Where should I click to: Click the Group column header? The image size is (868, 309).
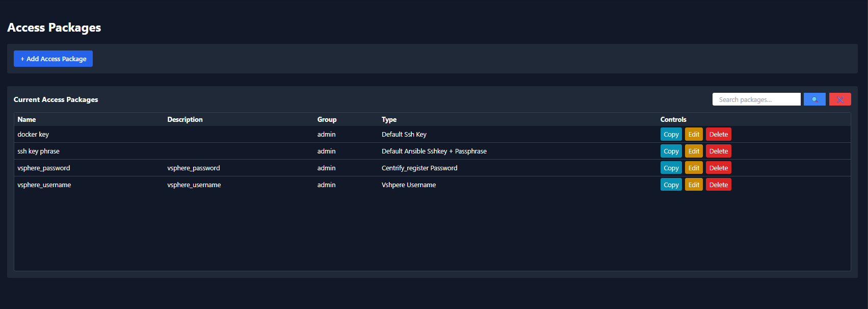(327, 119)
